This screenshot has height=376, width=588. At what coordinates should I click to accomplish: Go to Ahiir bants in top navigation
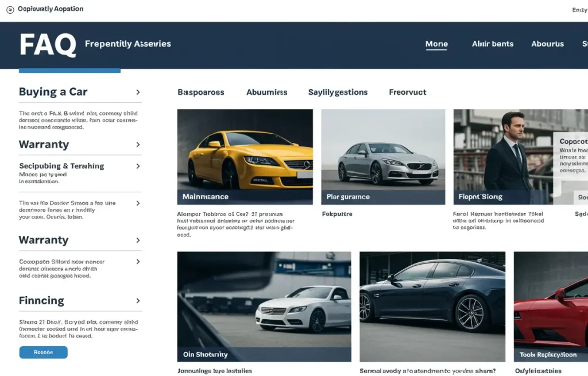492,44
